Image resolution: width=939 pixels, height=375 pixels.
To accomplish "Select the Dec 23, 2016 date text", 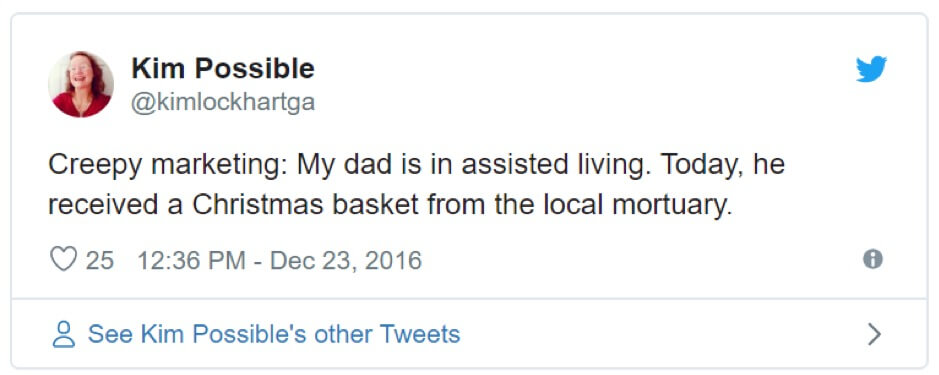I will 346,261.
